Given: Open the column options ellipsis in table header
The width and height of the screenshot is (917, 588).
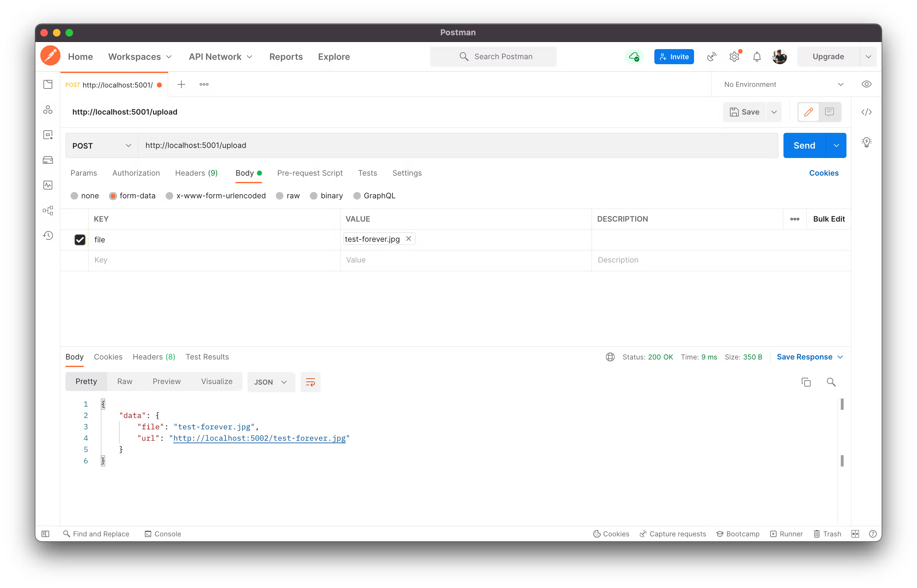Looking at the screenshot, I should (x=795, y=219).
